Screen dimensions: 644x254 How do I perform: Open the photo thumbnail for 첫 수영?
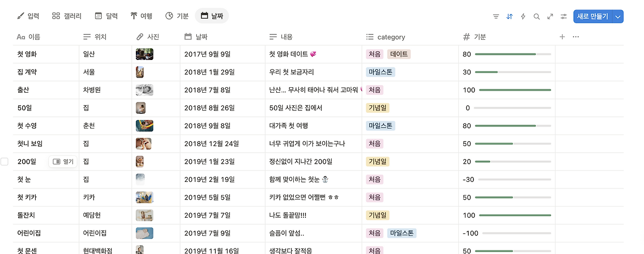[144, 126]
